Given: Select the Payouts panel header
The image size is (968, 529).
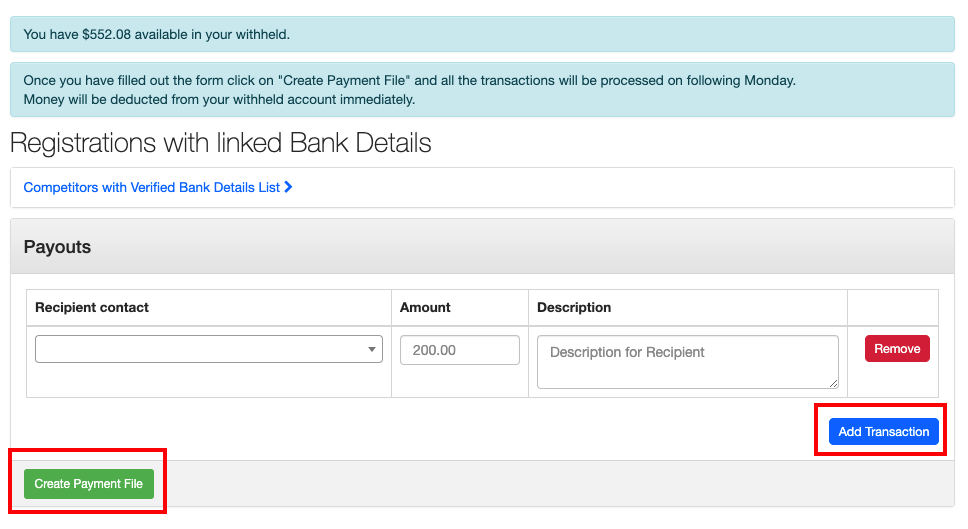Looking at the screenshot, I should click(x=482, y=247).
